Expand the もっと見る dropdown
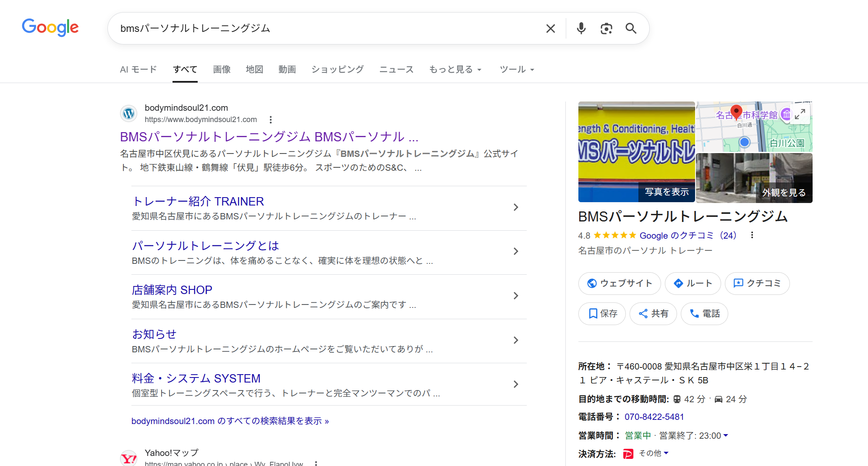This screenshot has height=466, width=868. click(455, 70)
